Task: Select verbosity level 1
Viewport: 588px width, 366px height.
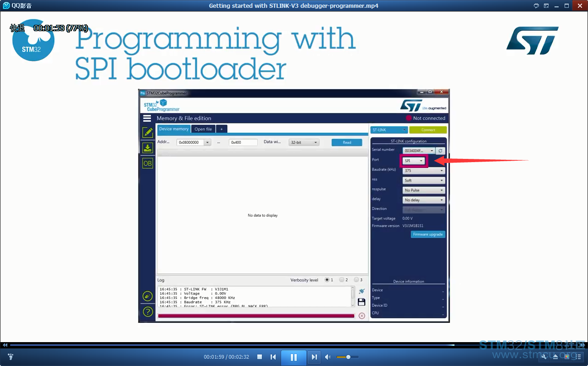Action: click(327, 280)
